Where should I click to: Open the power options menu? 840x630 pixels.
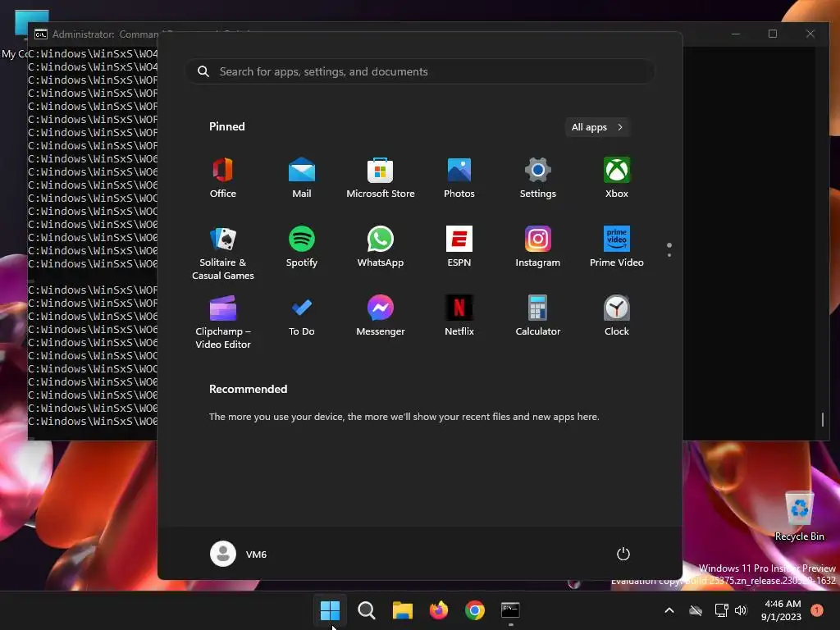623,554
